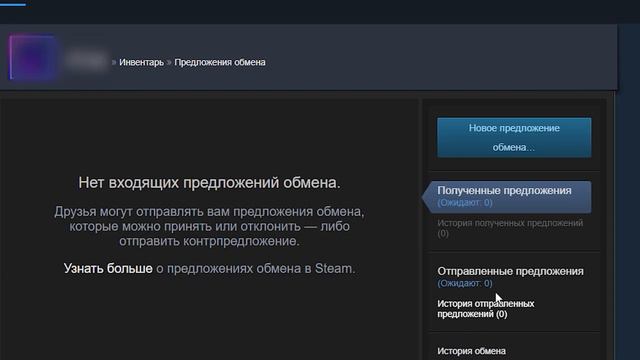The image size is (640, 360).
Task: Click the Новое предложение обмена button
Action: click(514, 138)
